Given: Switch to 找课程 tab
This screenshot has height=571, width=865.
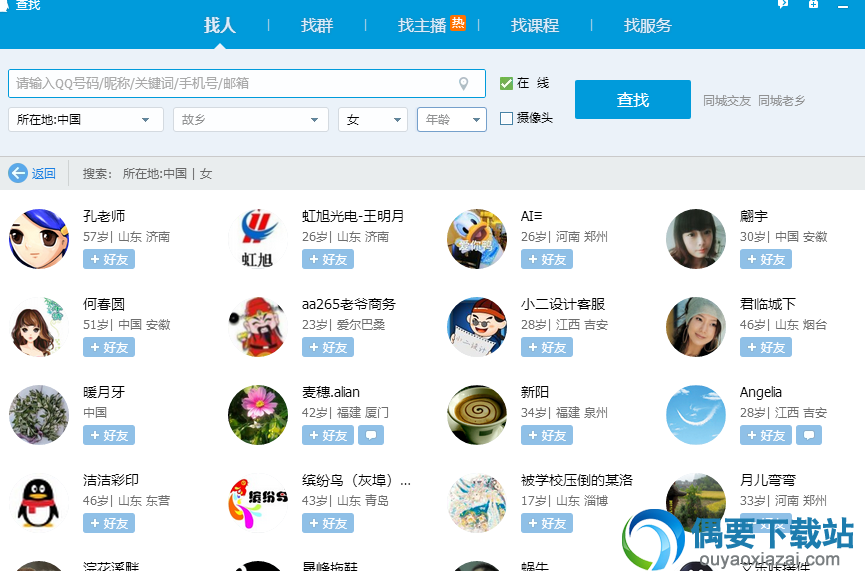Looking at the screenshot, I should [x=535, y=25].
